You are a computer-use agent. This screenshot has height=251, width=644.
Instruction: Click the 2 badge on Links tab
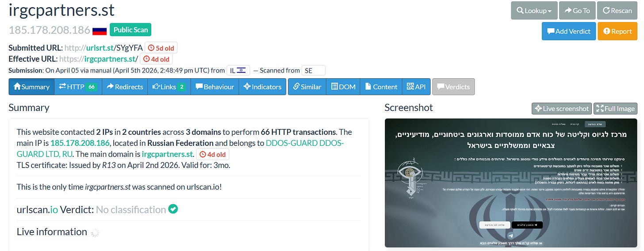pos(182,87)
